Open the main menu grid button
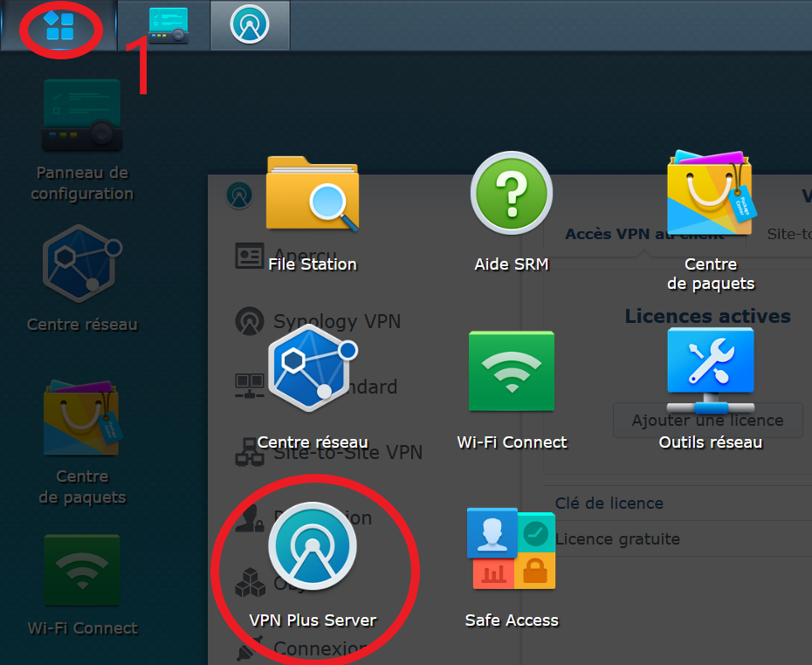Screen dimensions: 812x665 pos(59,26)
